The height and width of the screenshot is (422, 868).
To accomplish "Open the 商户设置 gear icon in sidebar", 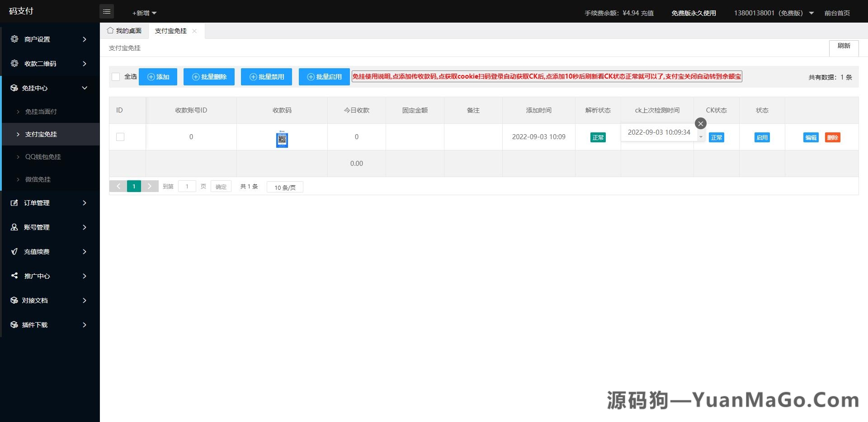I will point(14,39).
